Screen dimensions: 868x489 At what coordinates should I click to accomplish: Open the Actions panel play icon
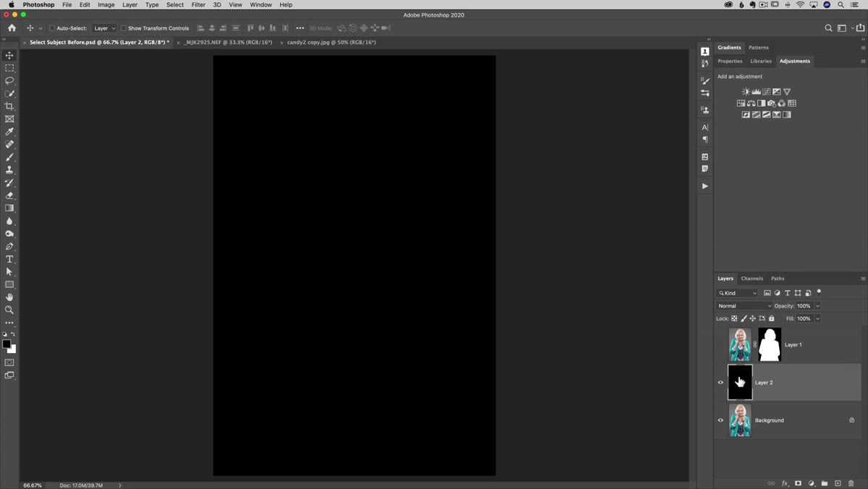(705, 186)
